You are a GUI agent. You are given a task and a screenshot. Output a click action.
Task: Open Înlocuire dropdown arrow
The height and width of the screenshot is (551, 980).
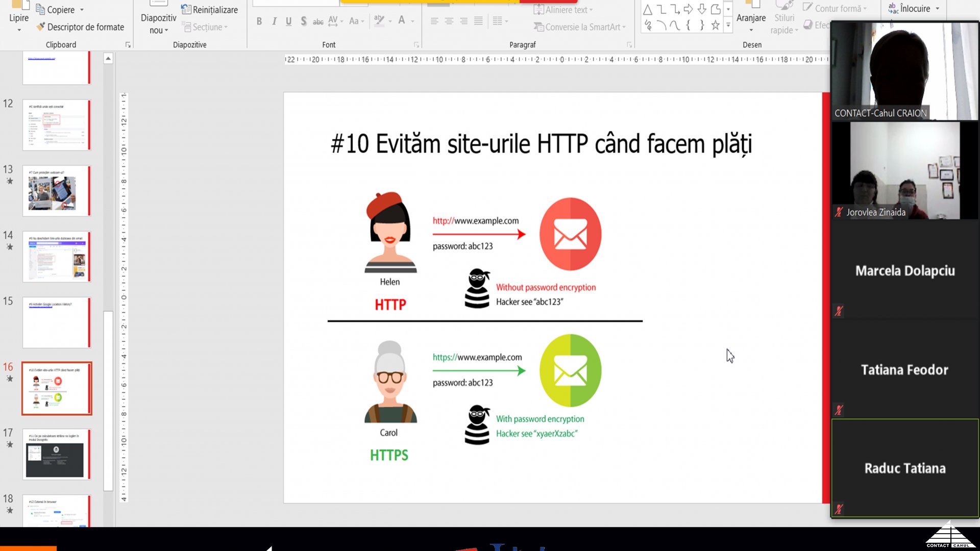click(938, 9)
